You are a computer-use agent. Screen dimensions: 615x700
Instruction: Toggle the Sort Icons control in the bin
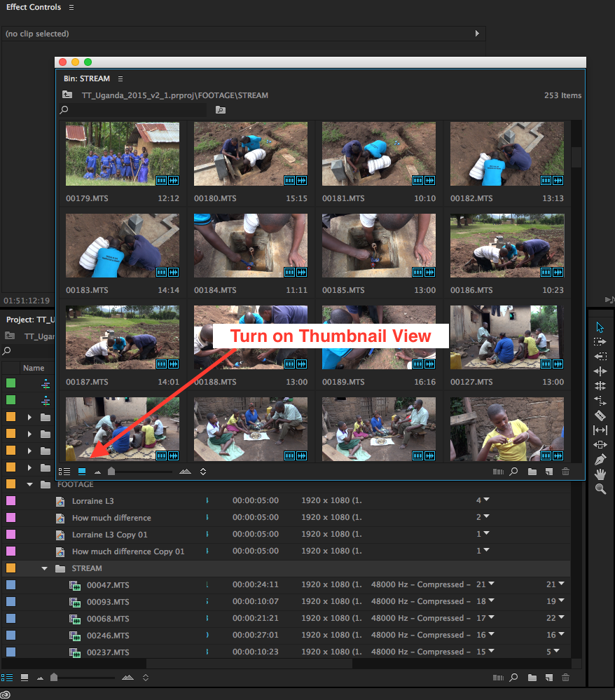coord(202,471)
